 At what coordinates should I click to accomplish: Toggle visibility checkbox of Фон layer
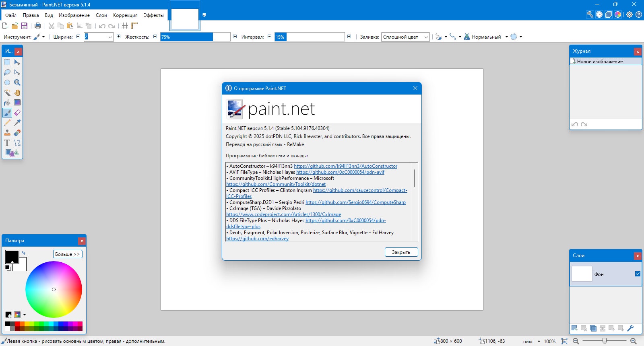click(x=638, y=274)
